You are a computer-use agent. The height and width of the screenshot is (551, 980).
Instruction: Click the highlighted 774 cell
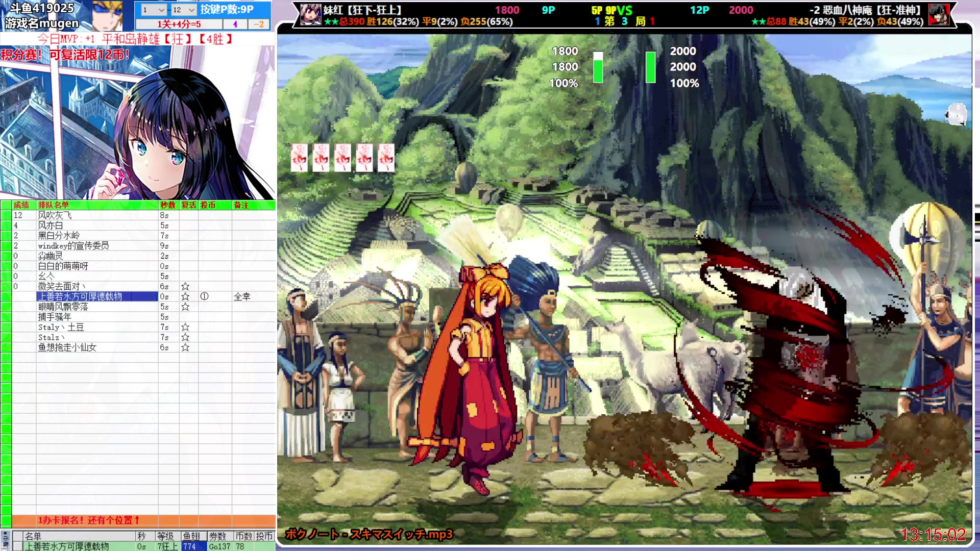[x=194, y=546]
